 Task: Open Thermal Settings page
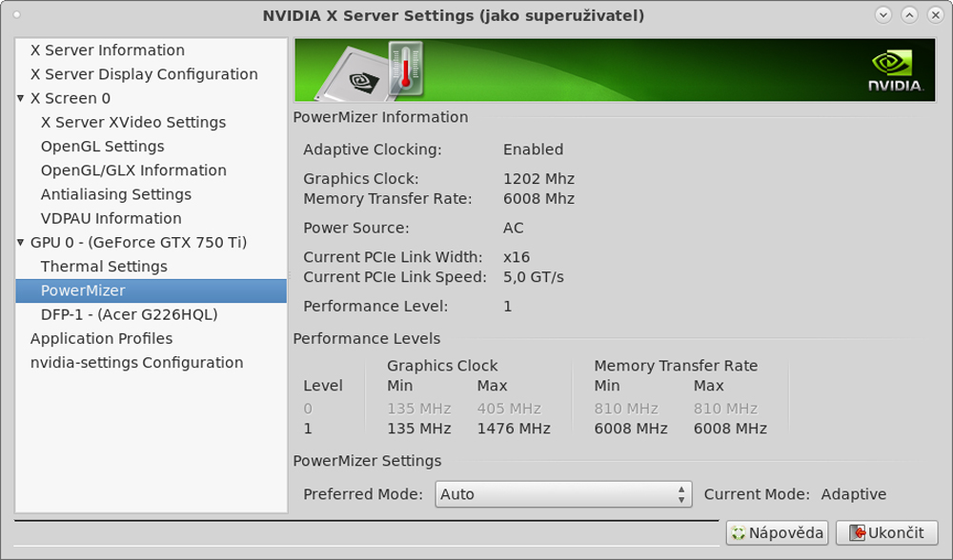(104, 267)
